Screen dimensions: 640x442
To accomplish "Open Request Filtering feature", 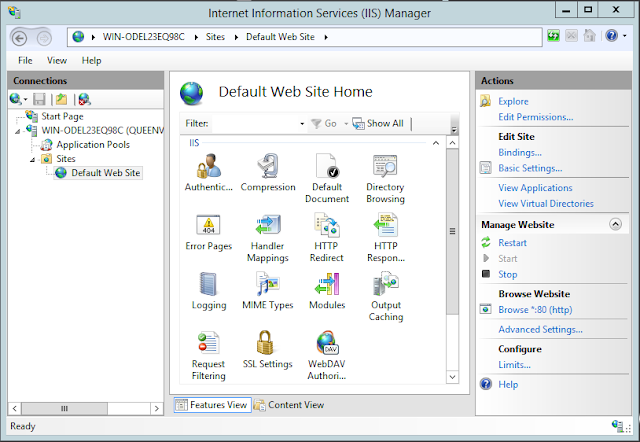I will click(208, 356).
